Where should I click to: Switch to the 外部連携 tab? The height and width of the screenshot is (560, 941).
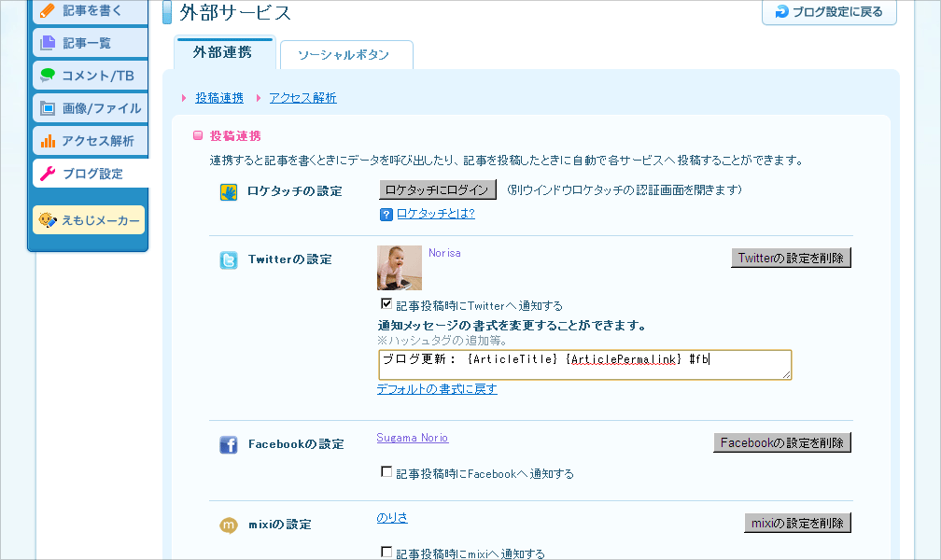(x=225, y=53)
